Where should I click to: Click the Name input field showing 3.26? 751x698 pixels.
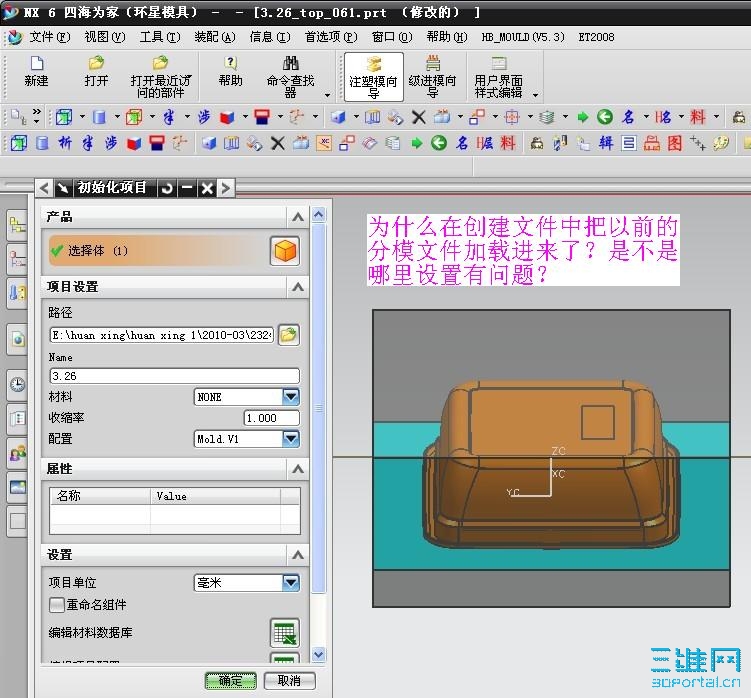[x=175, y=376]
